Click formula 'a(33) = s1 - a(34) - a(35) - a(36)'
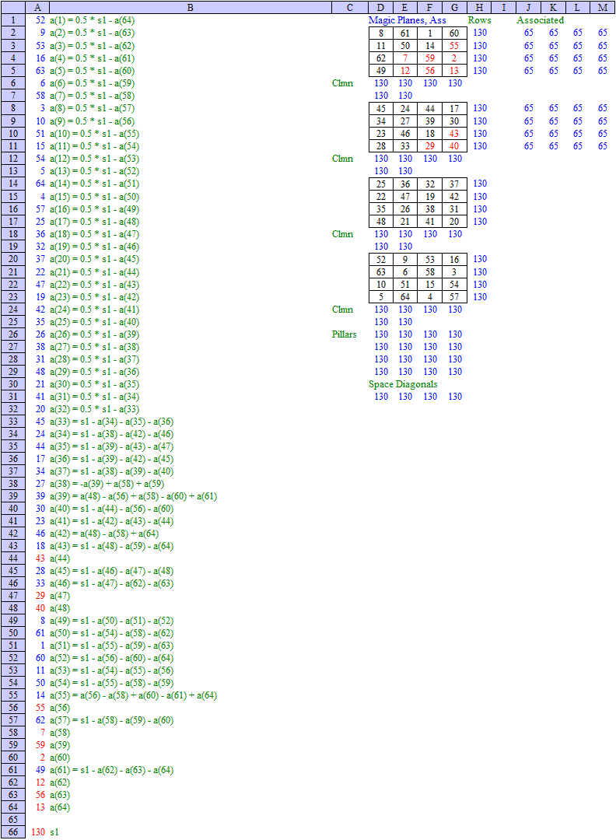This screenshot has width=616, height=840. pyautogui.click(x=111, y=422)
